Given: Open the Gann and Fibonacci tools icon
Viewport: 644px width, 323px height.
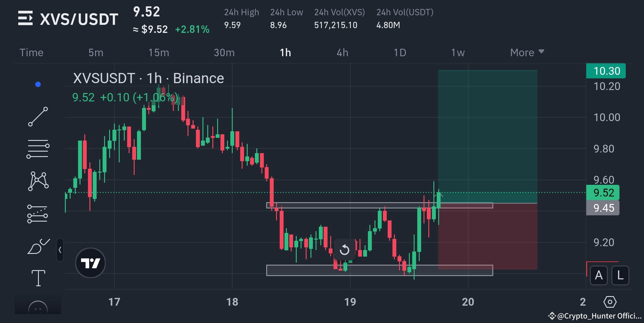Looking at the screenshot, I should pos(38,147).
